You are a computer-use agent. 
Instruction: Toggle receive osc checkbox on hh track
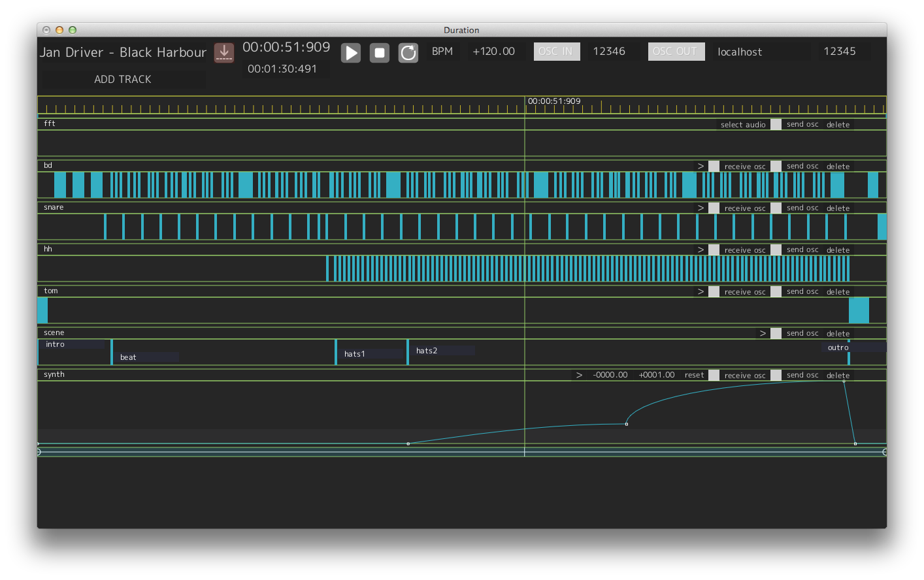[714, 250]
